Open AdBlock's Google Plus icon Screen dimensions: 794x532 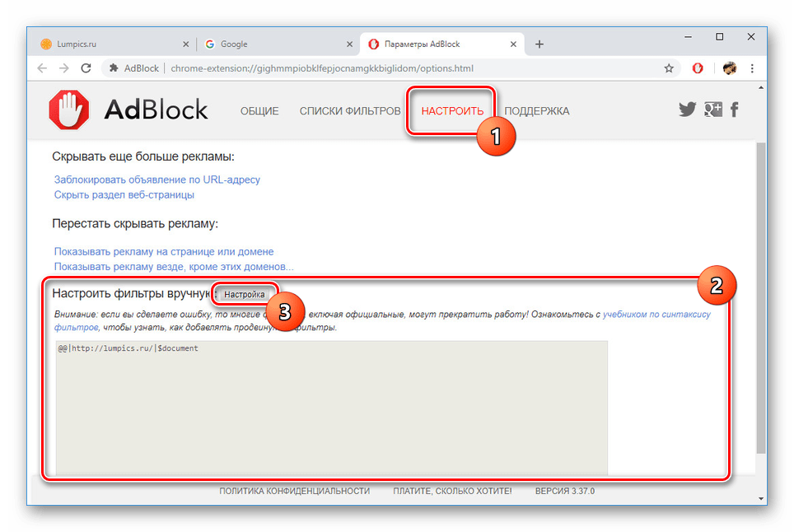coord(712,110)
